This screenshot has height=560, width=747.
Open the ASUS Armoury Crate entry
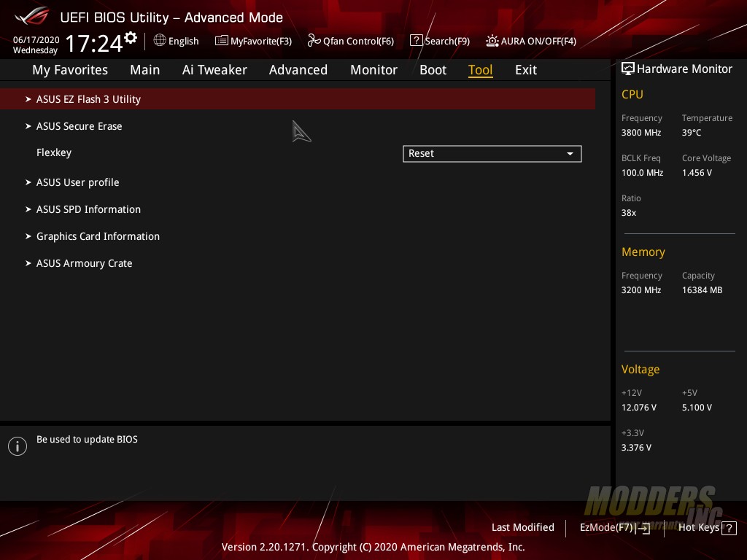click(85, 263)
